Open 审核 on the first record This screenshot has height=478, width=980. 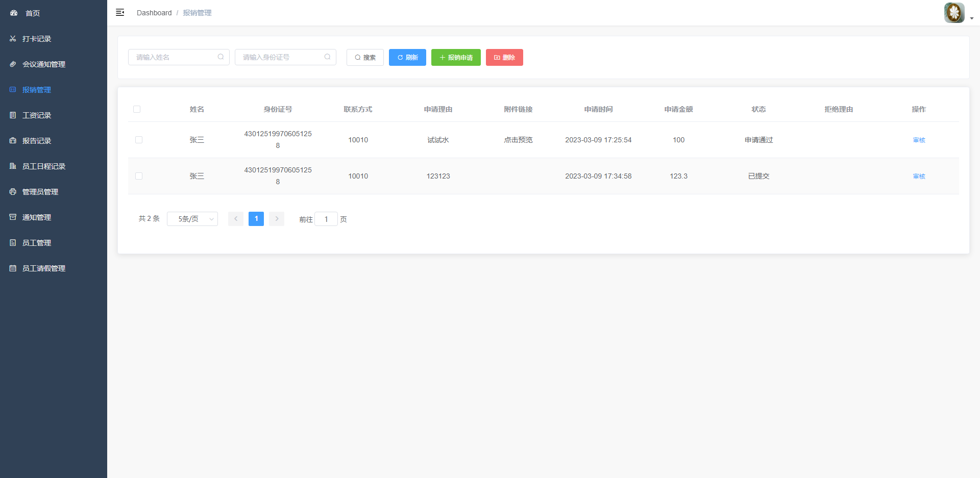919,139
